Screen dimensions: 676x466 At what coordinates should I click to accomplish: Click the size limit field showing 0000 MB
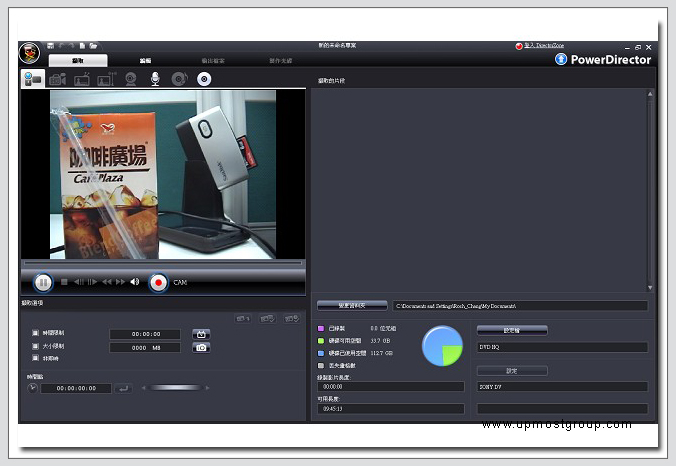click(145, 347)
